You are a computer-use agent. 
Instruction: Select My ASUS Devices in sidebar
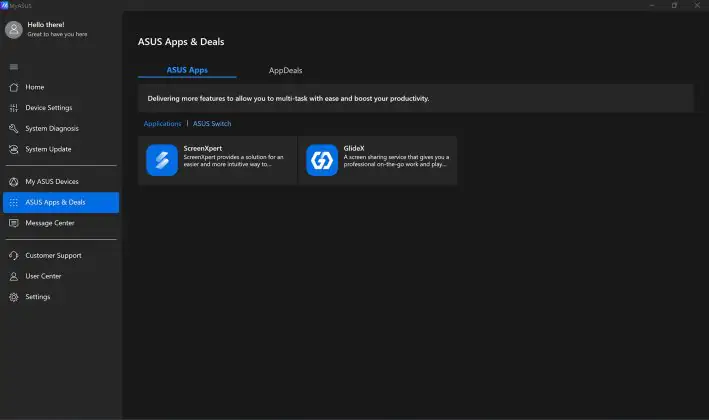[52, 182]
